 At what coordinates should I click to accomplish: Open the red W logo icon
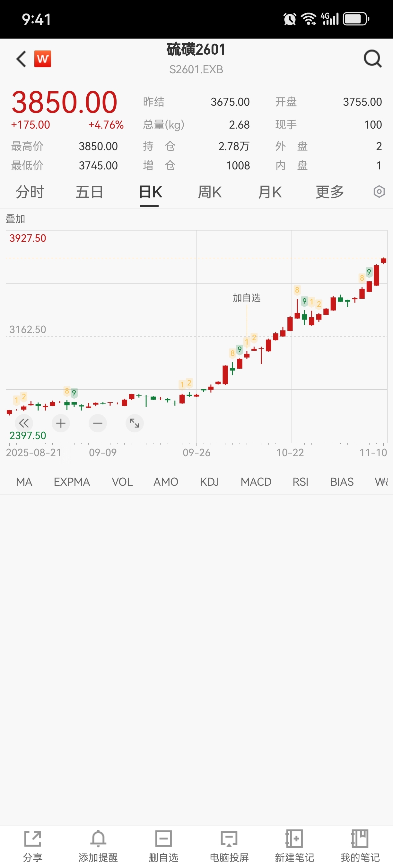[x=43, y=59]
